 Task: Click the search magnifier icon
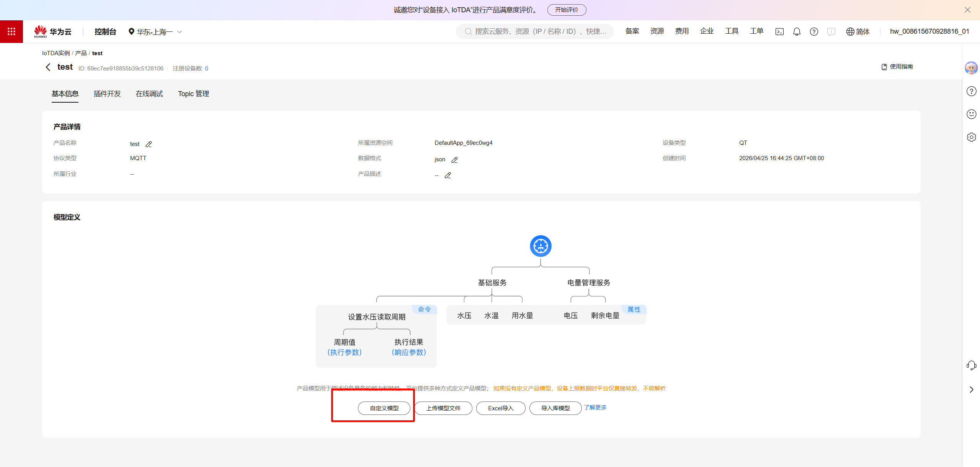click(468, 31)
